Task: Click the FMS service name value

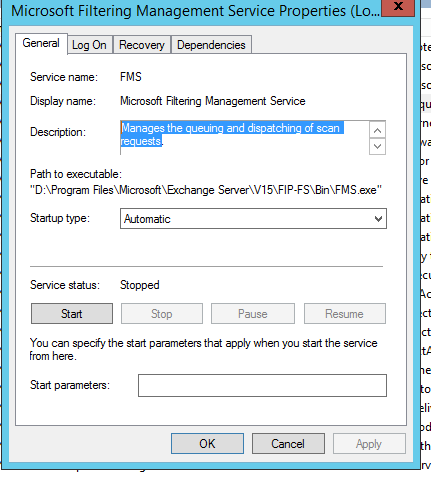Action: coord(131,77)
